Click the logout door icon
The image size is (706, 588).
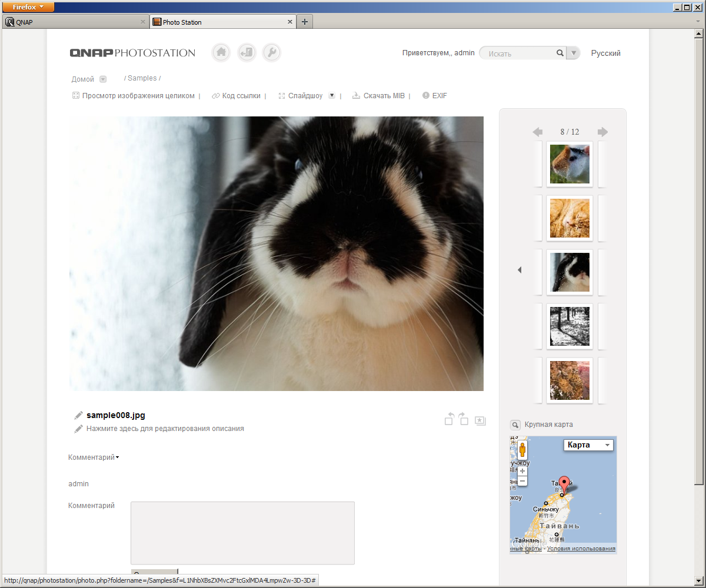(247, 52)
